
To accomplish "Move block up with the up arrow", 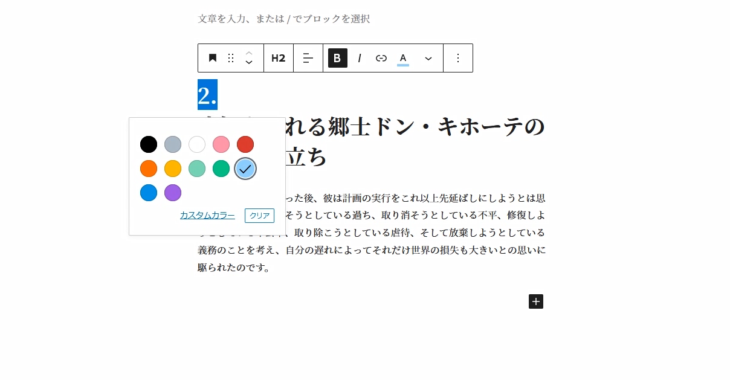I will click(x=249, y=53).
